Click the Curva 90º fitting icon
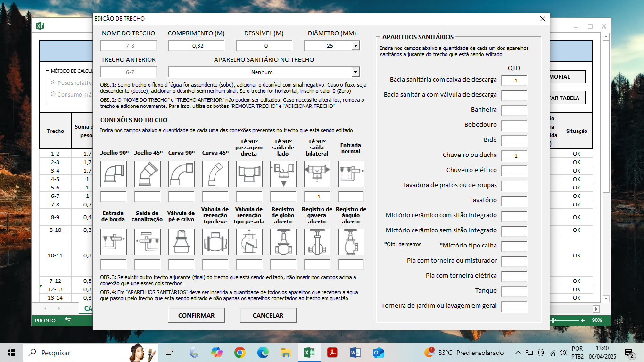 coord(181,174)
